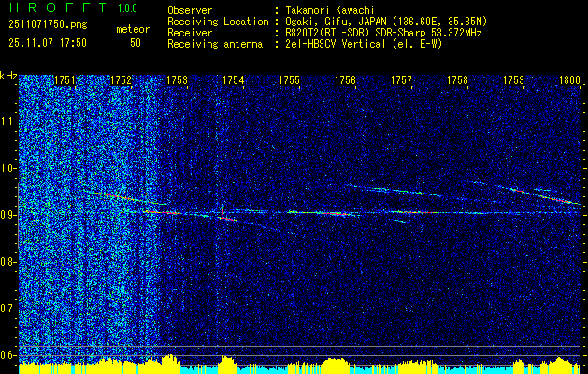Viewport: 588px width, 374px height.
Task: Click the 0.8 kHz frequency axis label
Action: pos(7,262)
